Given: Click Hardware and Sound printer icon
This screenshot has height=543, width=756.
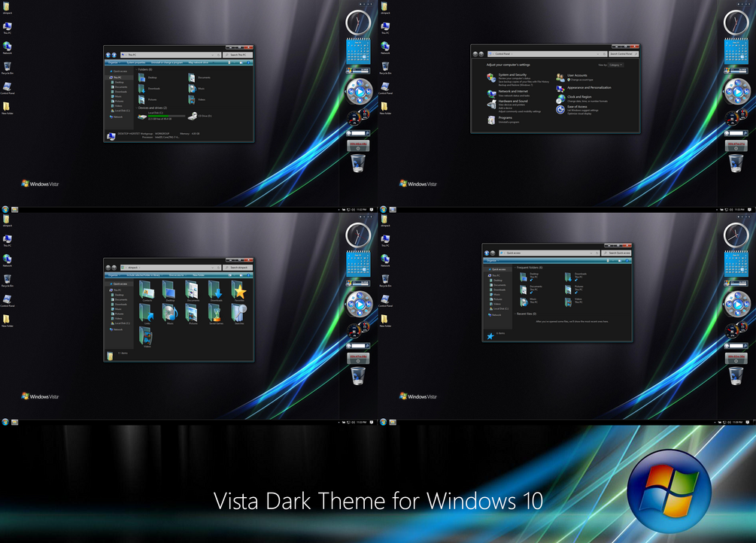Looking at the screenshot, I should click(x=491, y=105).
